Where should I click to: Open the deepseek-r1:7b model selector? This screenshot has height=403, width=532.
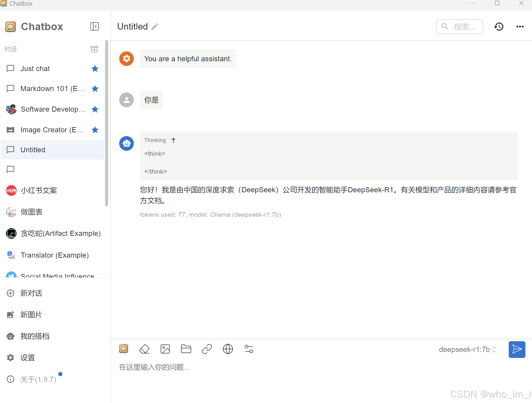point(467,349)
